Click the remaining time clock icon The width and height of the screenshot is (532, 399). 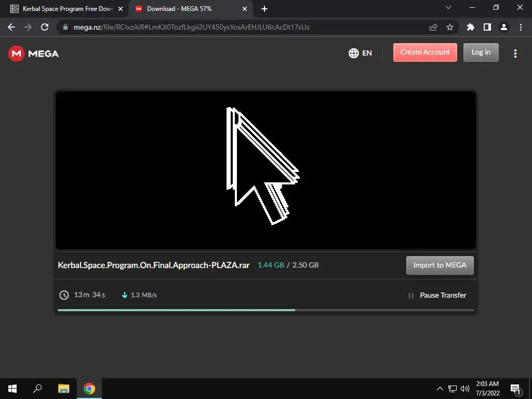[x=64, y=295]
